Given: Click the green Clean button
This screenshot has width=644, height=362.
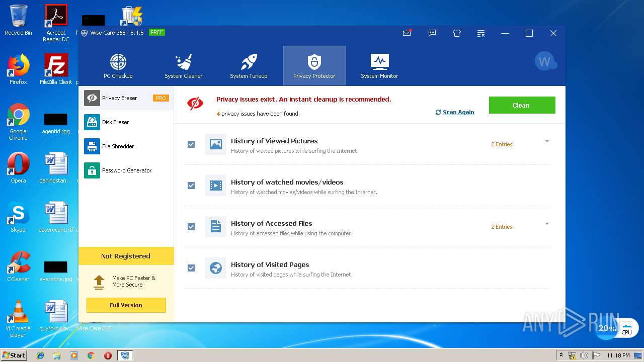Looking at the screenshot, I should pos(522,105).
